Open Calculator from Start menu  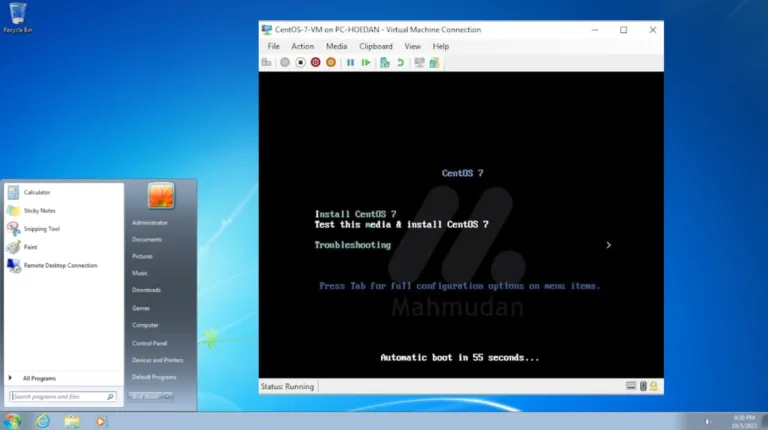pyautogui.click(x=64, y=192)
